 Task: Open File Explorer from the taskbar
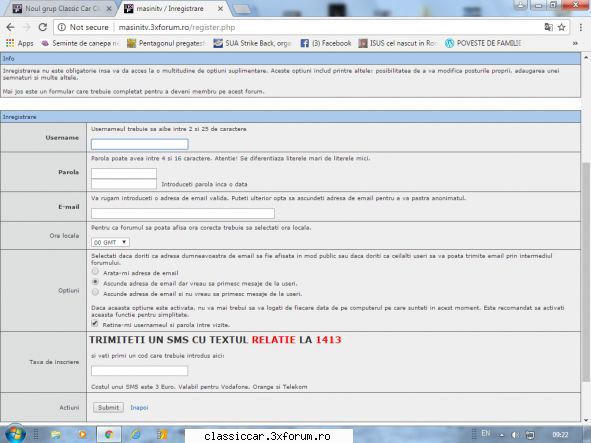[x=56, y=435]
